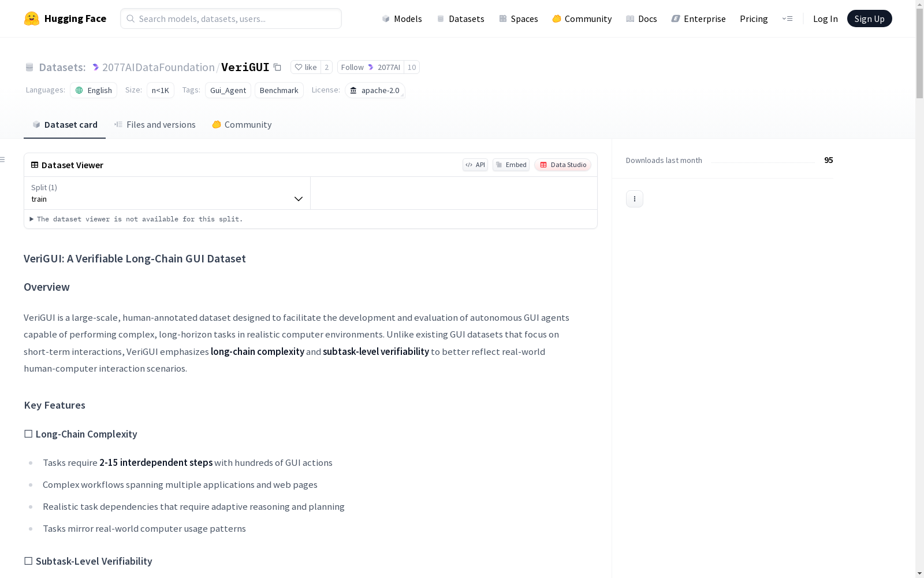The image size is (924, 578).
Task: Click the VeriGUI: A Verifiable Long-Chain GUI Dataset heading
Action: [135, 258]
